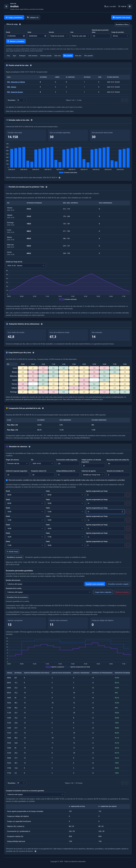Click the info icon beside Filtros de carga

[x=20, y=24]
